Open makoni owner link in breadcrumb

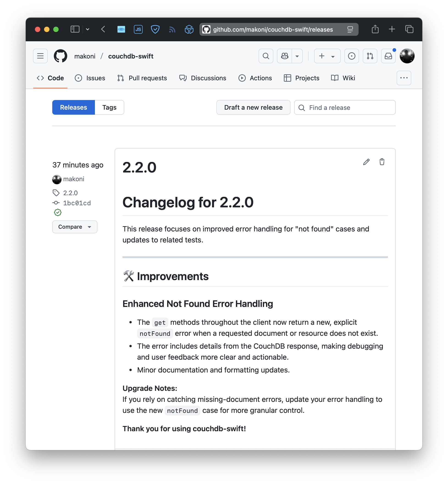point(85,56)
